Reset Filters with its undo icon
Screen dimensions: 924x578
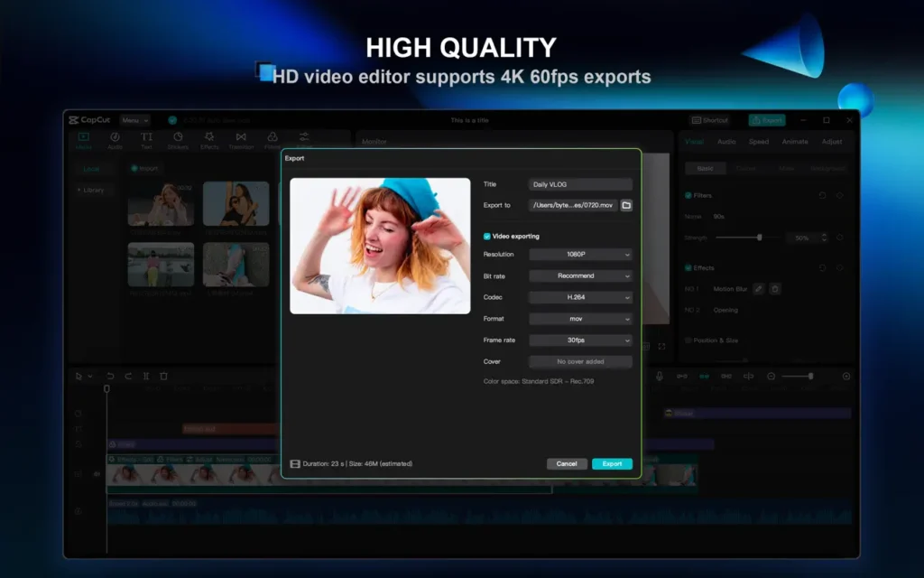click(822, 195)
